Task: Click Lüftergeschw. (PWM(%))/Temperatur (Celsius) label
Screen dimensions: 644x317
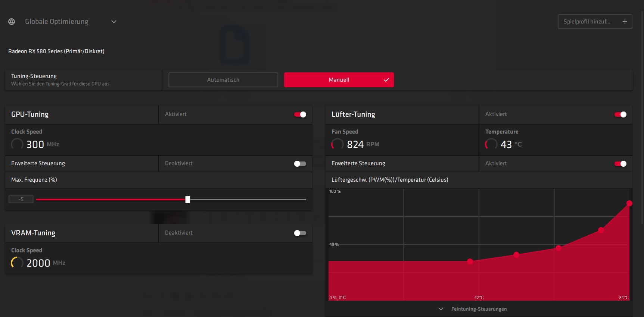Action: pyautogui.click(x=390, y=180)
